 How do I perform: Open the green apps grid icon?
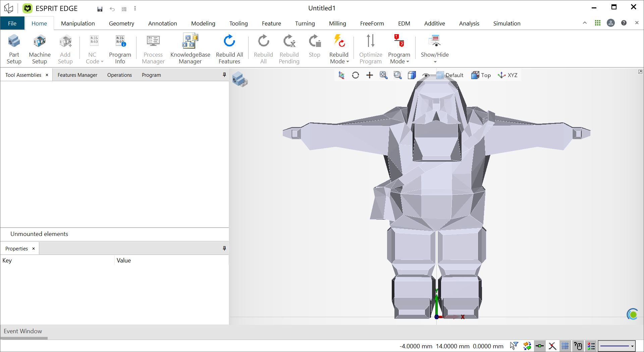(x=598, y=23)
